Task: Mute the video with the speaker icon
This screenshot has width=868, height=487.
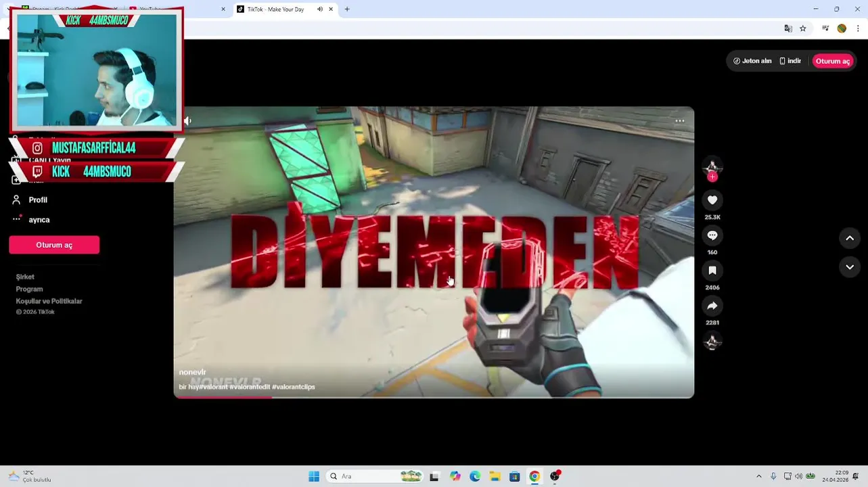Action: coord(187,121)
